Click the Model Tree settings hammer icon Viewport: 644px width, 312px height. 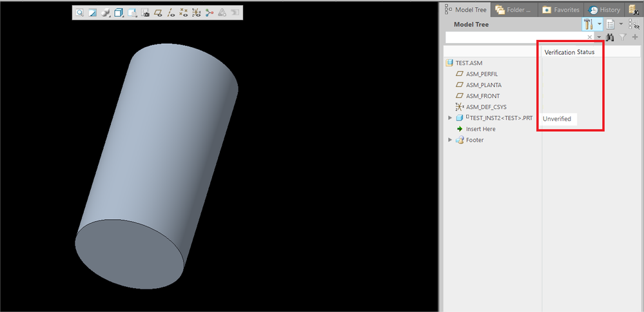coord(588,24)
